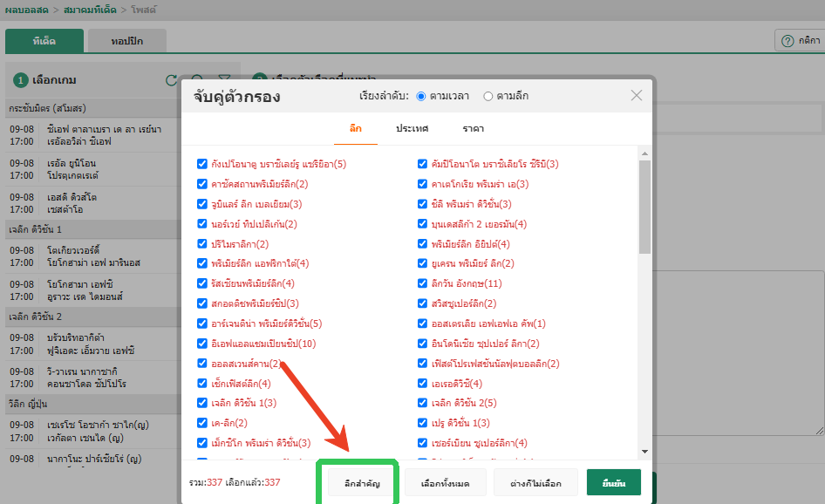Image resolution: width=825 pixels, height=504 pixels.
Task: Toggle จูปิแลร์ ลีก เบลเยียม(3) checkbox
Action: coord(202,204)
